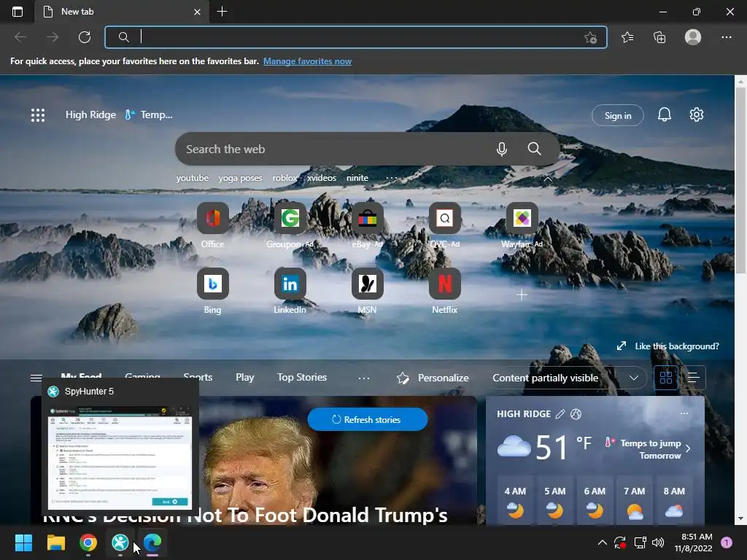
Task: Collapse quick links with chevron up
Action: (x=547, y=179)
